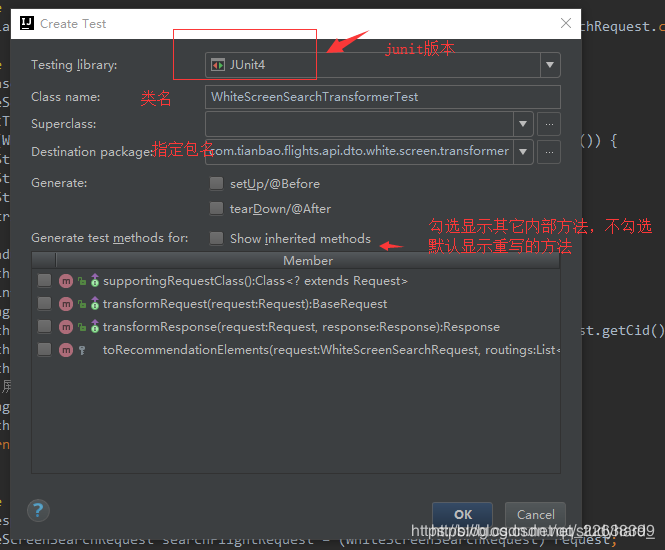Click method icon of transformResponse row
This screenshot has width=665, height=550.
pos(66,327)
